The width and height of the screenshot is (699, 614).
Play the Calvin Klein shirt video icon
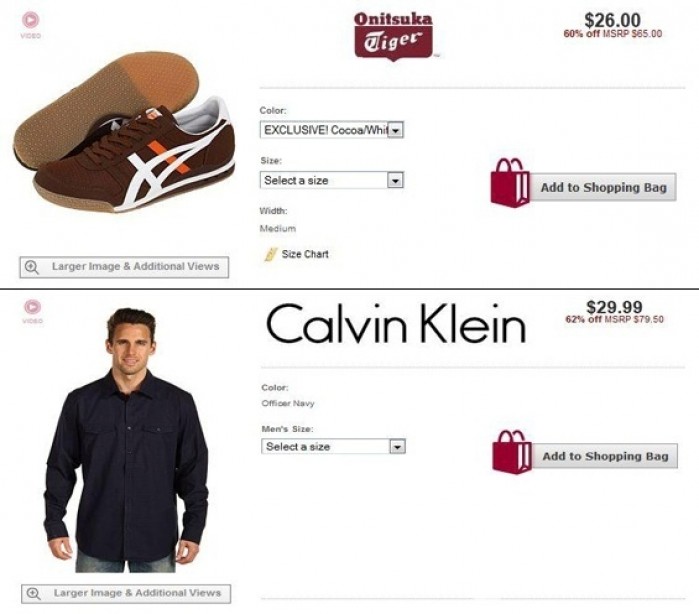pos(32,307)
